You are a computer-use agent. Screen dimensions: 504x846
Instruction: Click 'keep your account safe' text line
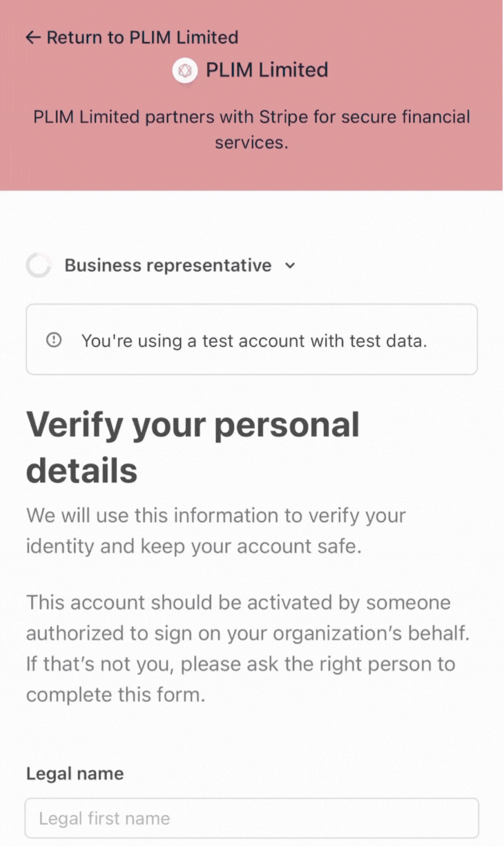tap(194, 546)
